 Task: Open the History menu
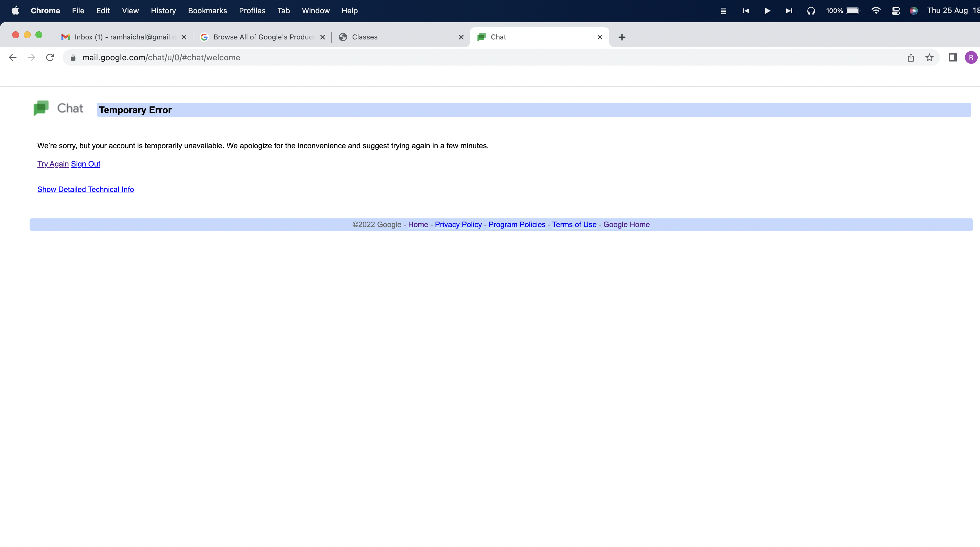click(163, 11)
